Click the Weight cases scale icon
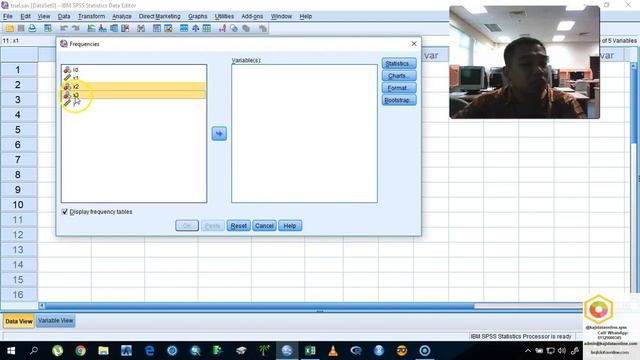The width and height of the screenshot is (640, 360). [x=196, y=28]
